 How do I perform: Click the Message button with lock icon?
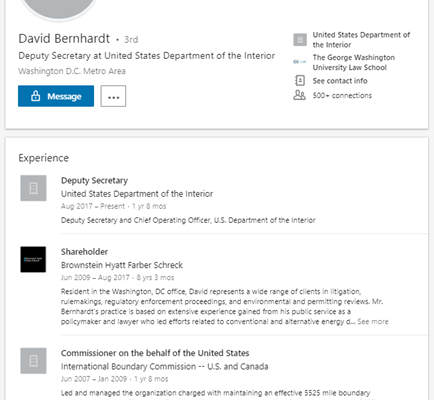pos(56,96)
